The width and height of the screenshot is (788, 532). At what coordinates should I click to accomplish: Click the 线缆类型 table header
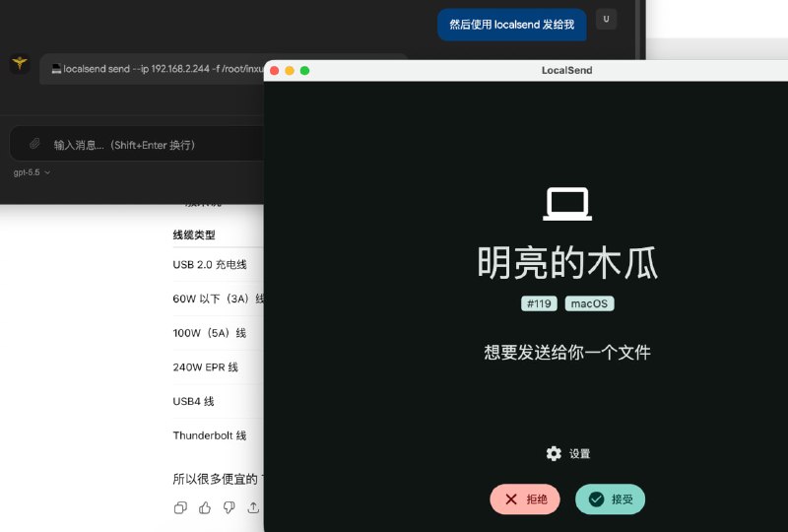click(x=194, y=234)
